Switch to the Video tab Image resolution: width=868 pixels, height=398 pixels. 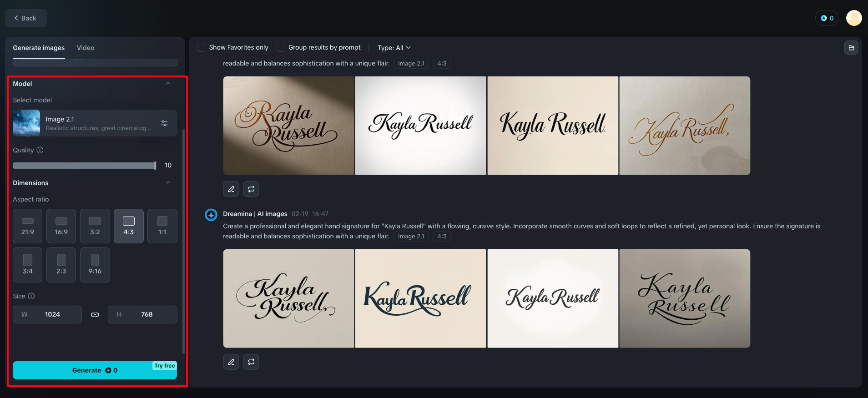point(86,48)
